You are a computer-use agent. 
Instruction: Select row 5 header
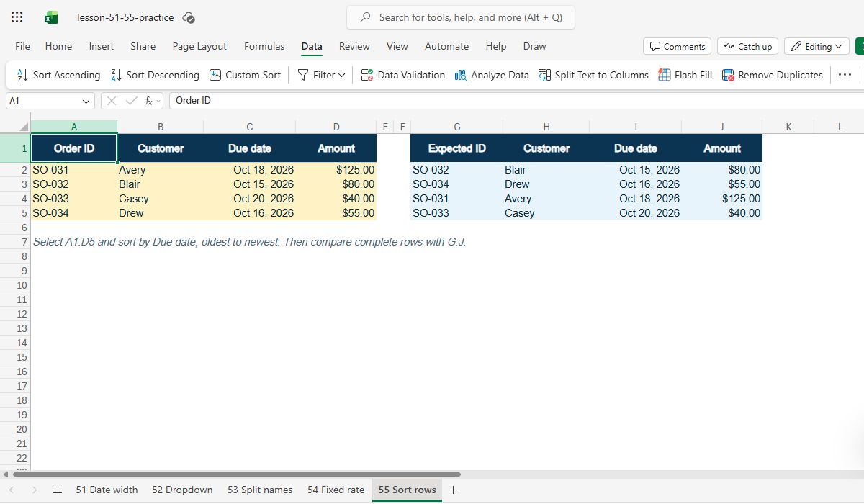(x=15, y=213)
